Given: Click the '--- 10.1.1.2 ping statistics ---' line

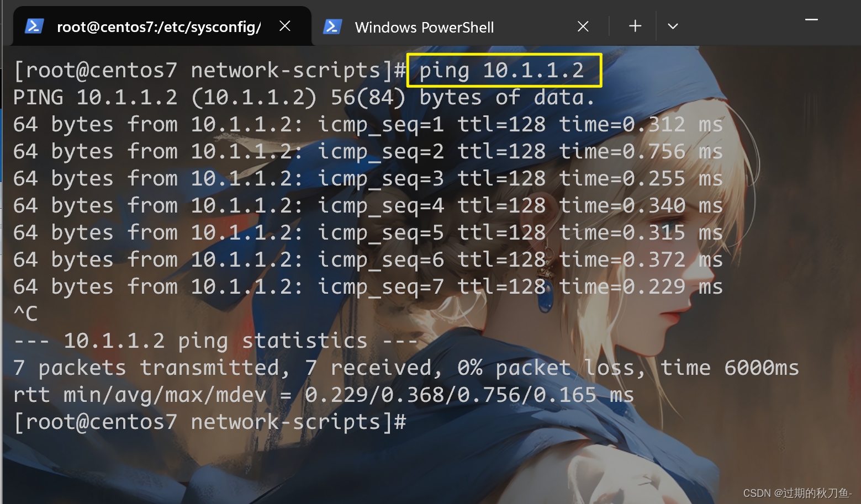Looking at the screenshot, I should pos(215,341).
